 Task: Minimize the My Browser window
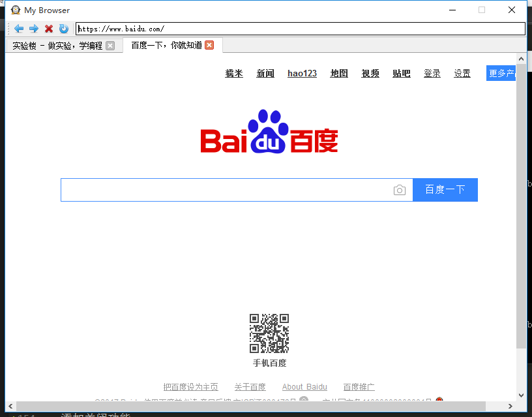pyautogui.click(x=452, y=10)
